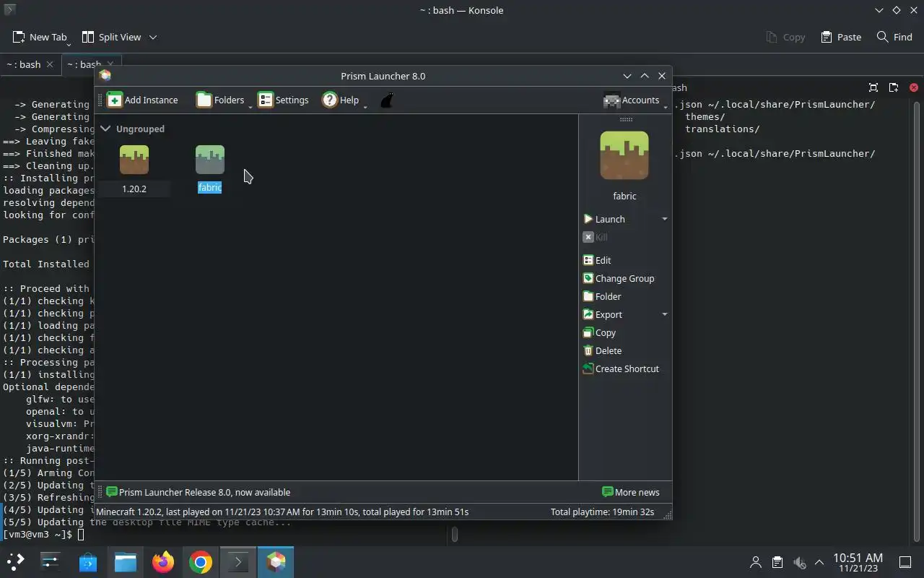924x578 pixels.
Task: Click Change Group in side panel
Action: pos(619,278)
